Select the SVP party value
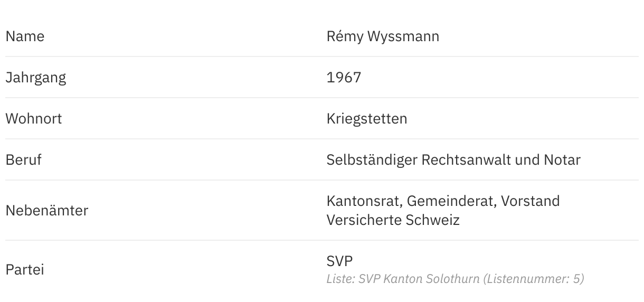Screen dimensions: 644x302 coord(339,261)
